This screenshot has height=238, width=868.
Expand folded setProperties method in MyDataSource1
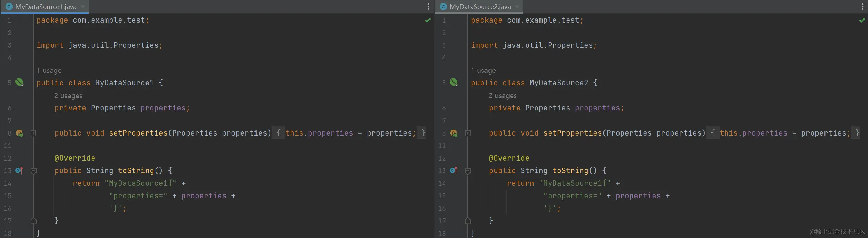pyautogui.click(x=33, y=133)
